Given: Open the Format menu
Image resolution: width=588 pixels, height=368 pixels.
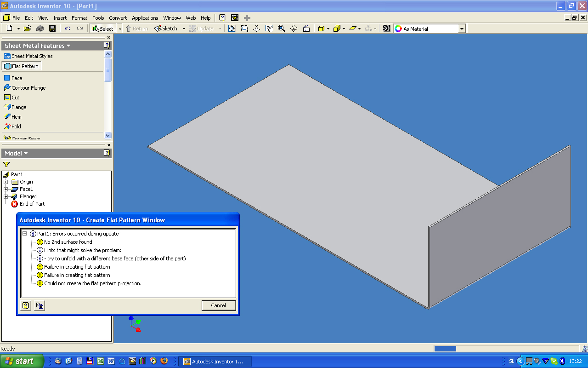Looking at the screenshot, I should point(79,18).
